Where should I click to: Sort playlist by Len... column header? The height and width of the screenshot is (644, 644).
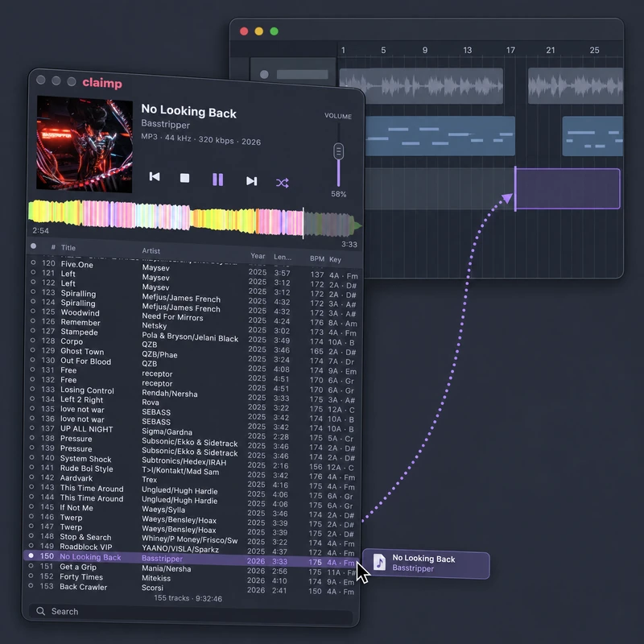(283, 257)
